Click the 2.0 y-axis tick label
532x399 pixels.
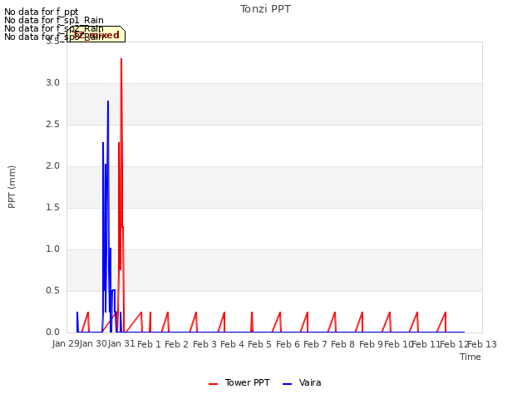tap(52, 166)
